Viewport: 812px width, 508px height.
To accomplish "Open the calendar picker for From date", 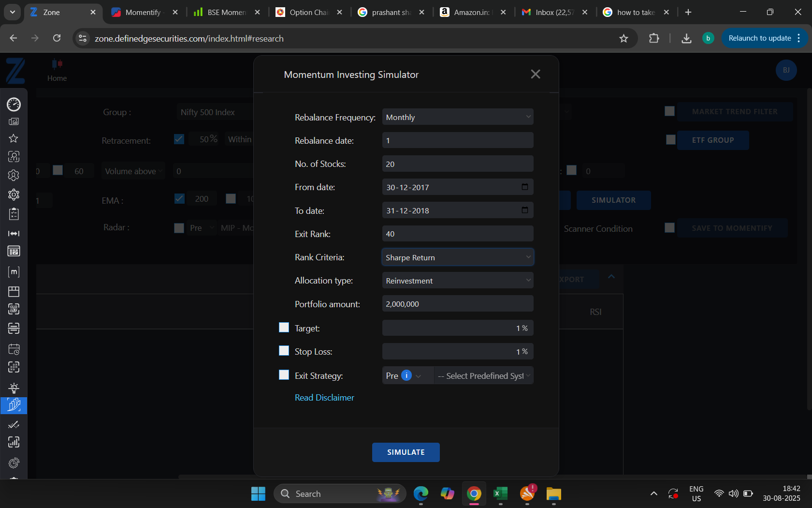I will 525,187.
